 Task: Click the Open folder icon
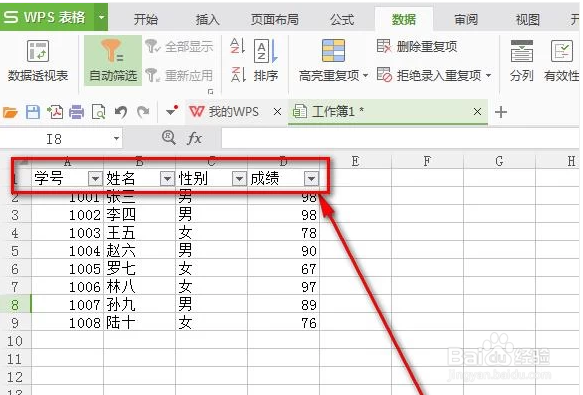[10, 112]
